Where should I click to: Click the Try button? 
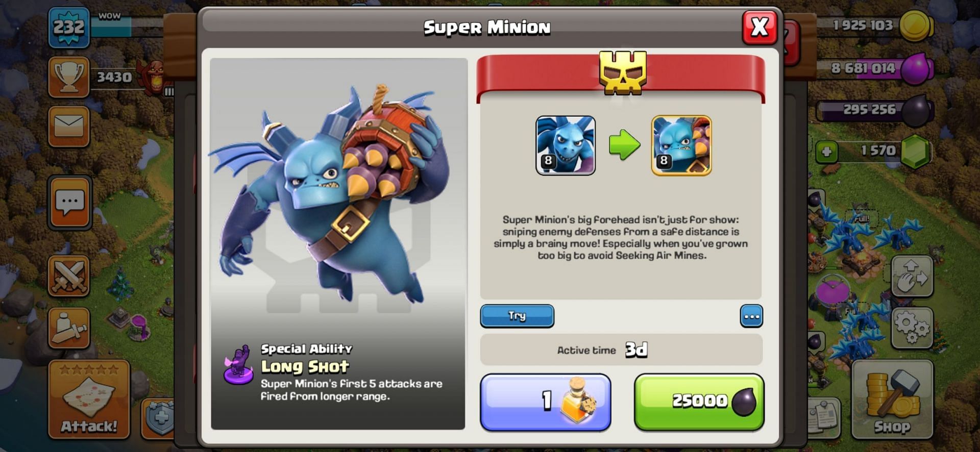click(517, 316)
